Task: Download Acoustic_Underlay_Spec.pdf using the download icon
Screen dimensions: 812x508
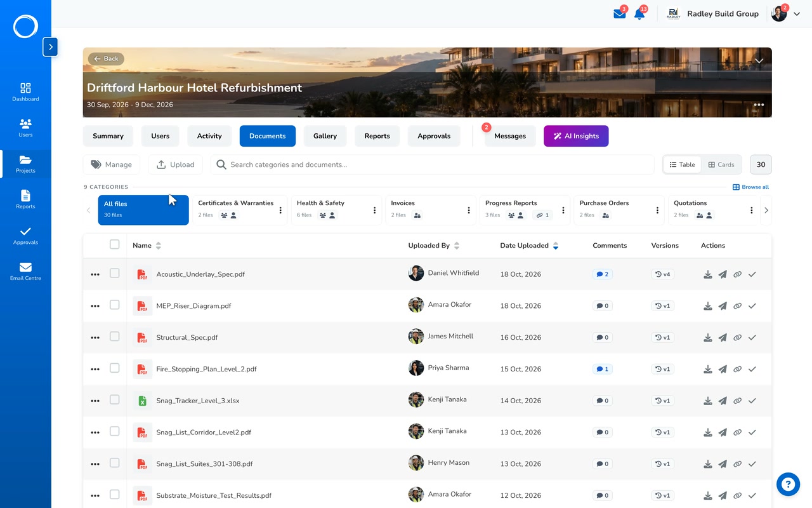Action: 708,274
